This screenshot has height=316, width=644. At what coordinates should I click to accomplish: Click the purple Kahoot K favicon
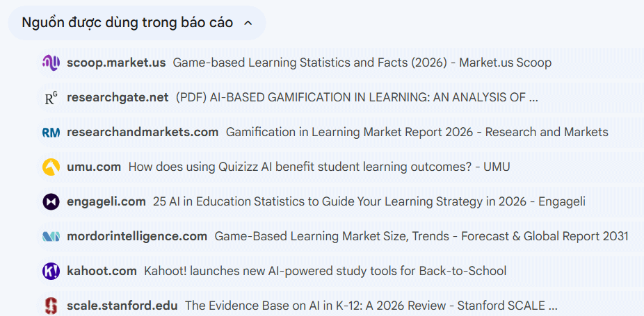[x=51, y=271]
